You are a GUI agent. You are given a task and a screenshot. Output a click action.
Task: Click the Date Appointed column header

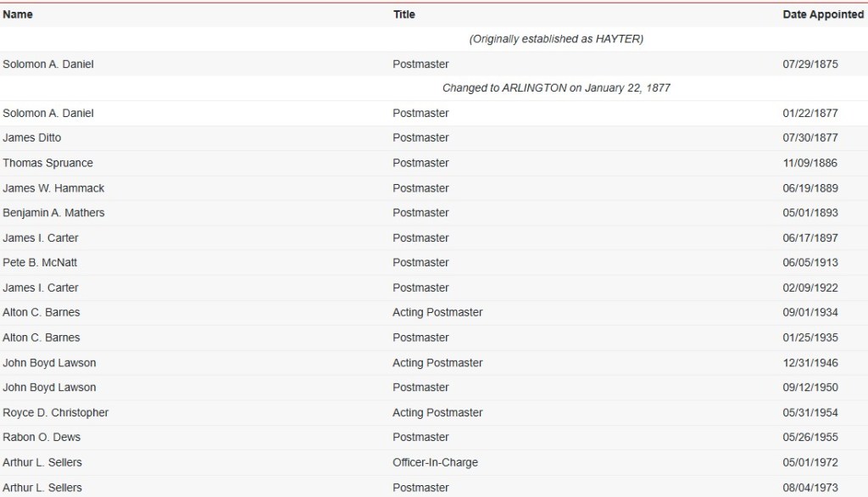822,14
